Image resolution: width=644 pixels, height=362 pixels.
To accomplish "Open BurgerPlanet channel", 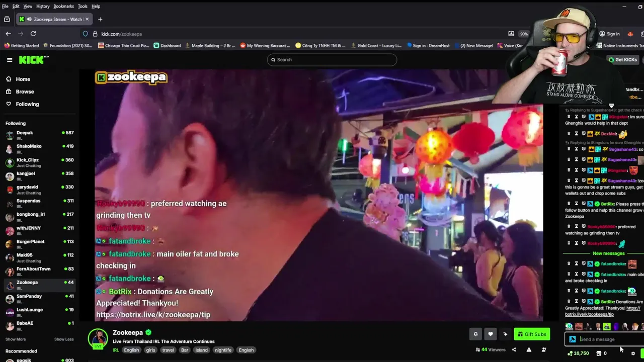I will point(39,243).
